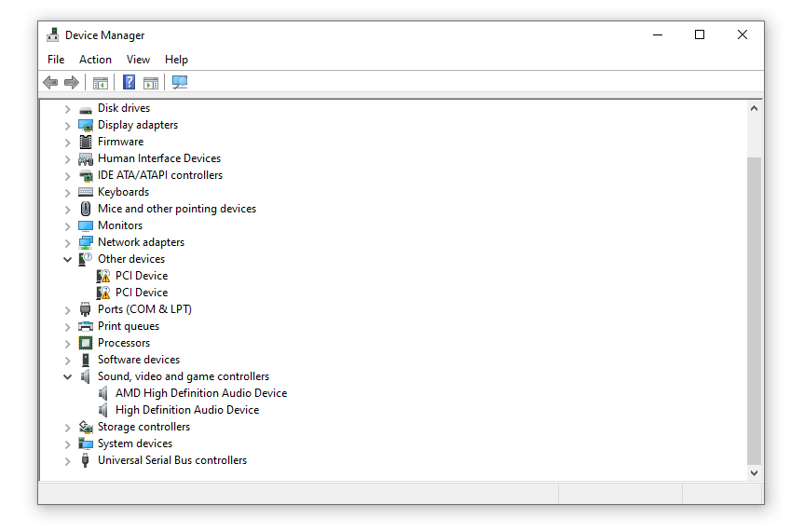Click the Mice category mouse icon
The height and width of the screenshot is (532, 804).
tap(86, 209)
